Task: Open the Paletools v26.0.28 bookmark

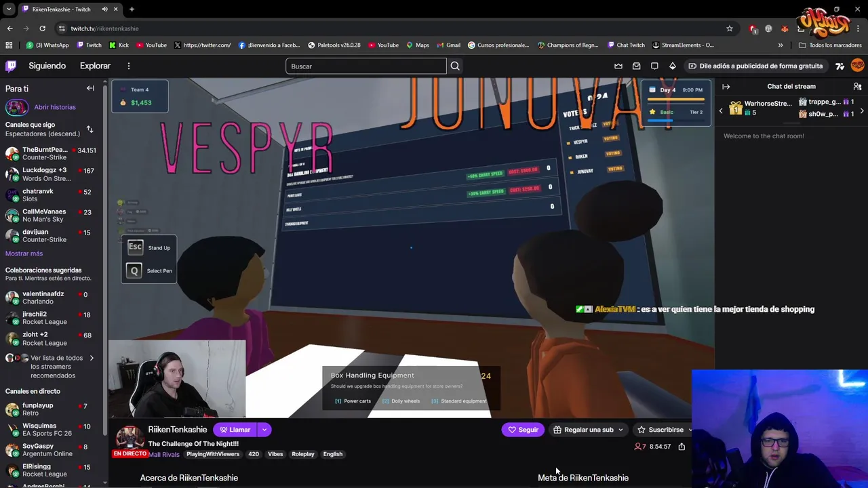Action: pyautogui.click(x=334, y=45)
